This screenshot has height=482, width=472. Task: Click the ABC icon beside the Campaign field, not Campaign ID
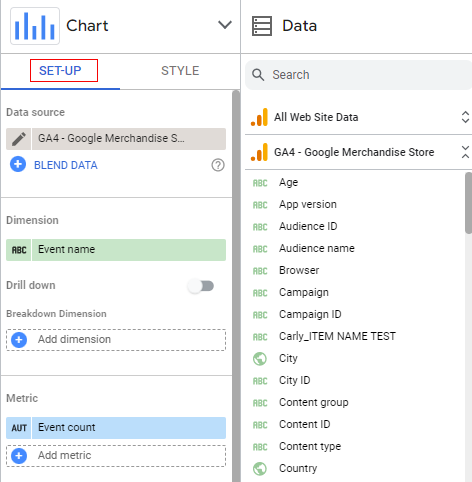[x=260, y=293]
